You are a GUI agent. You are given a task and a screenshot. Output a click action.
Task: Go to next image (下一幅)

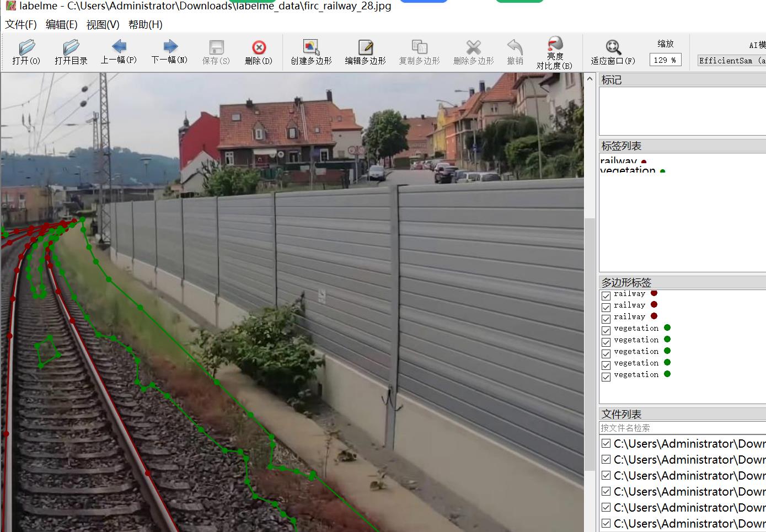tap(169, 51)
